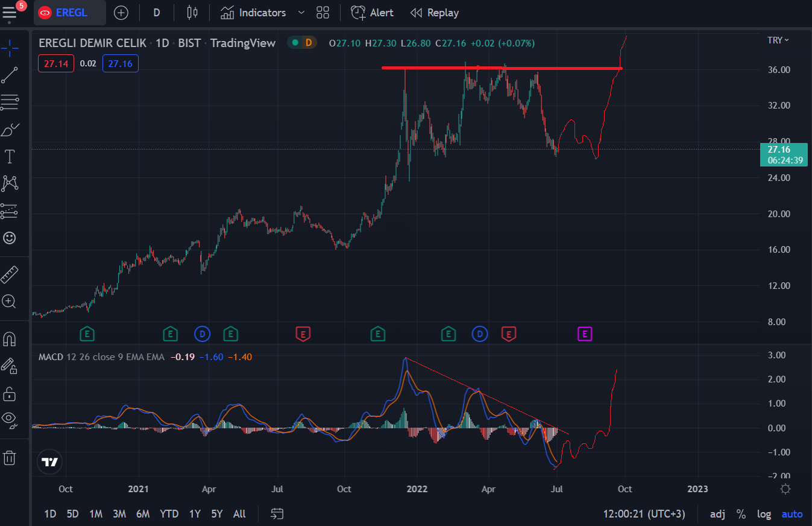Viewport: 812px width, 526px height.
Task: Open timezone settings showing UTC+3
Action: click(644, 514)
